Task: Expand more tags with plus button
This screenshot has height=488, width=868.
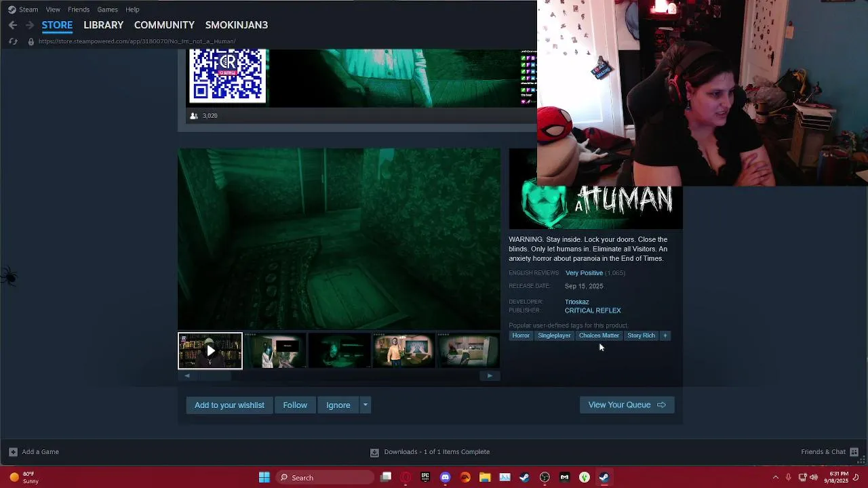Action: (665, 335)
